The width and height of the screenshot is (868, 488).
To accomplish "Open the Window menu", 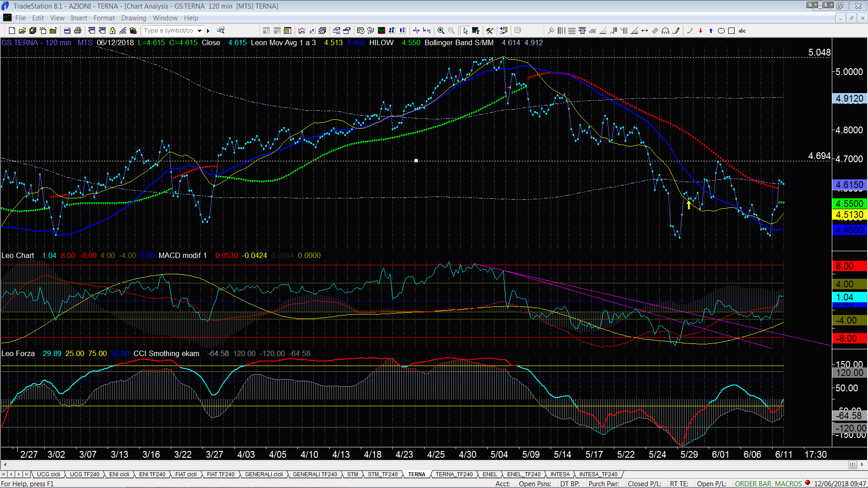I will (x=165, y=18).
